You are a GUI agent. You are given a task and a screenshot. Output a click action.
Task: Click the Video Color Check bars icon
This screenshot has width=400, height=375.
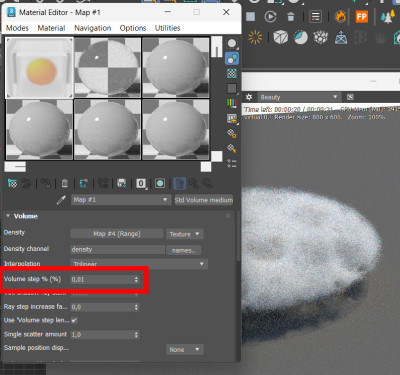pos(232,103)
